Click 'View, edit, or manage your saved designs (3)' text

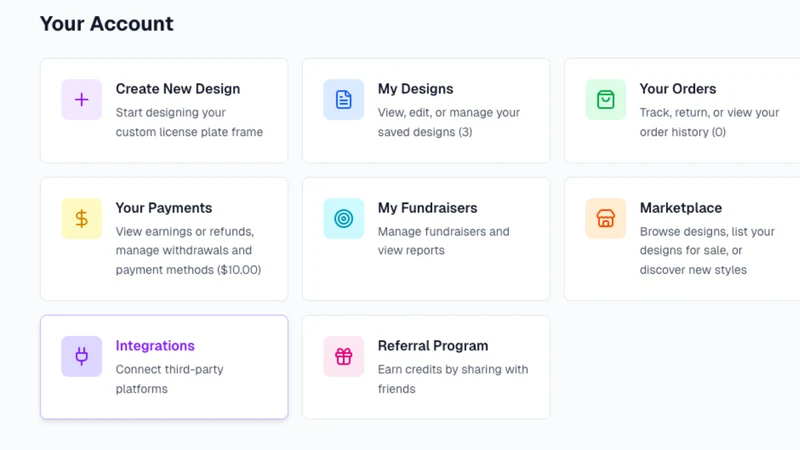tap(448, 122)
